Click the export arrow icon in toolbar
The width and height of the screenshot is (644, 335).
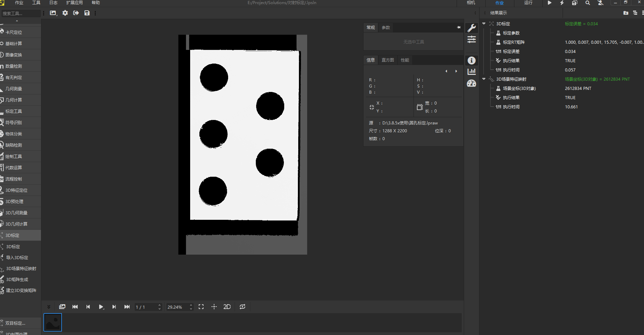point(76,13)
